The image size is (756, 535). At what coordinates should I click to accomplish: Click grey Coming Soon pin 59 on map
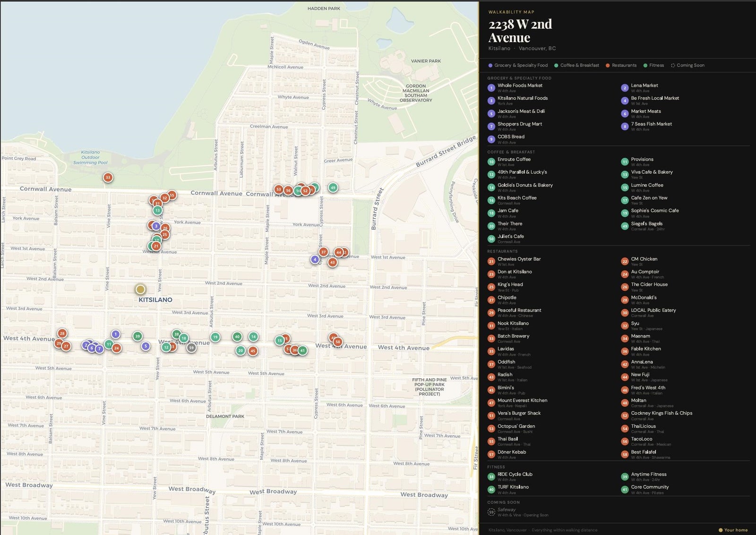pyautogui.click(x=191, y=348)
